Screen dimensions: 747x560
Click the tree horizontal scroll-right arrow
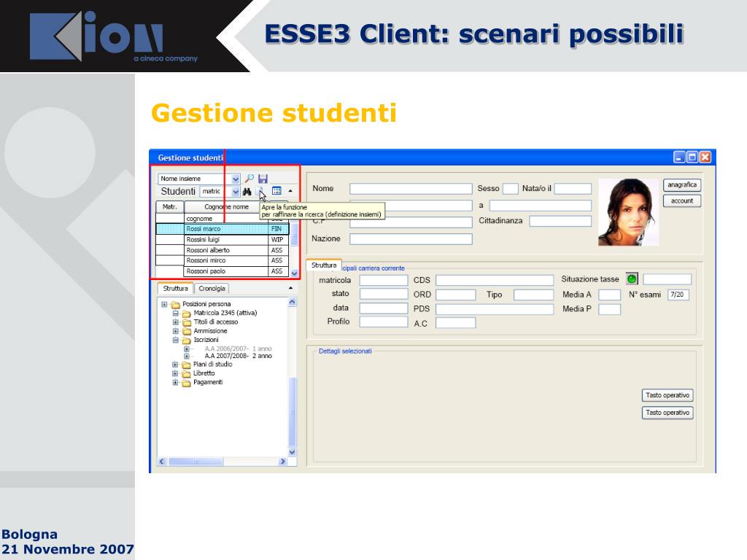(x=282, y=462)
